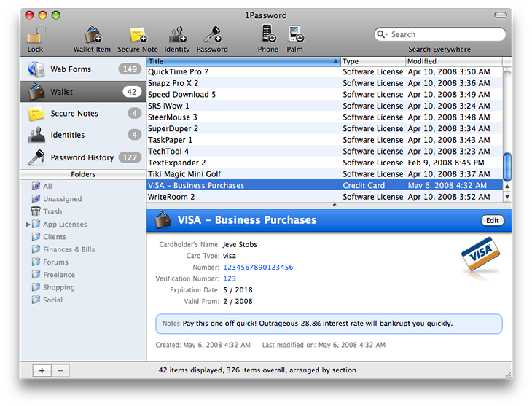Sort items by Modified column

point(452,62)
